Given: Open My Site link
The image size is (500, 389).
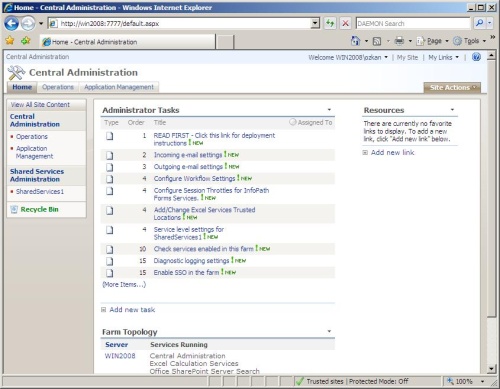Looking at the screenshot, I should pos(407,57).
